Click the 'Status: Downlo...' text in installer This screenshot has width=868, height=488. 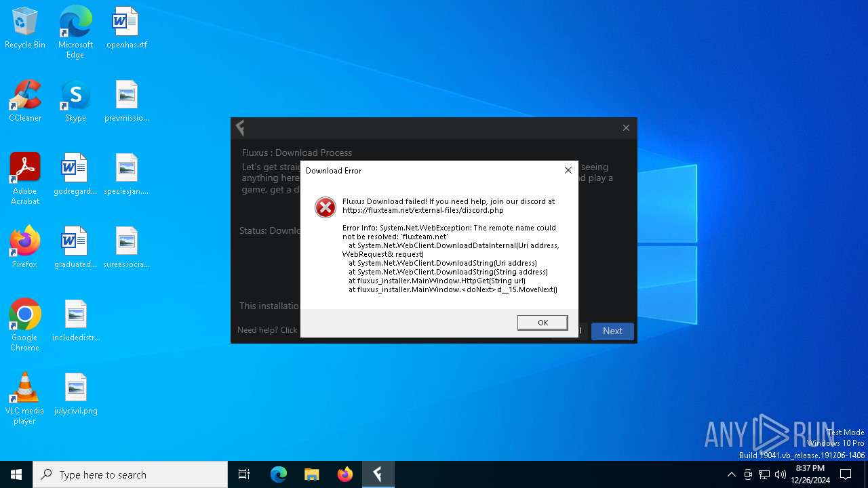(x=269, y=230)
